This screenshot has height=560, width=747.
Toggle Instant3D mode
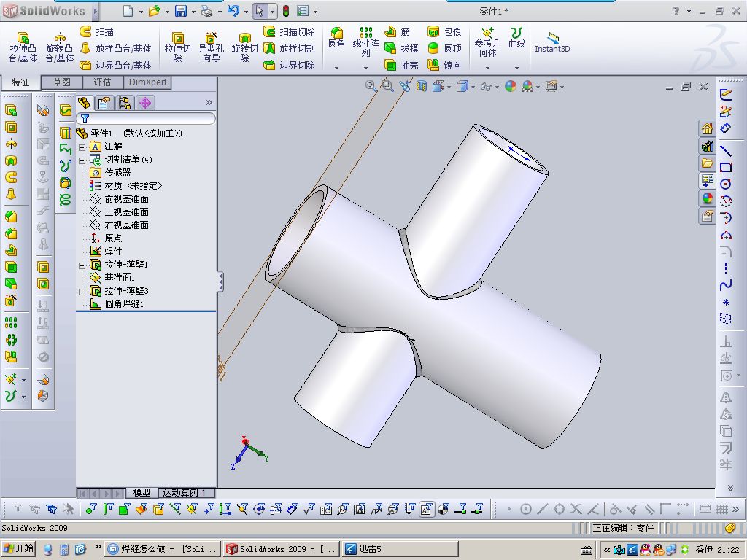(552, 42)
